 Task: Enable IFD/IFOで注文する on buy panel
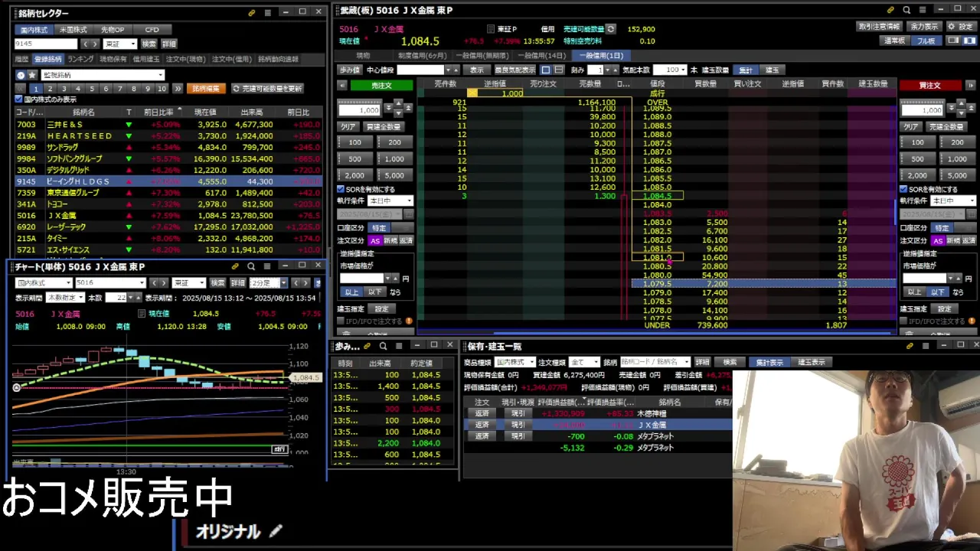tap(903, 321)
